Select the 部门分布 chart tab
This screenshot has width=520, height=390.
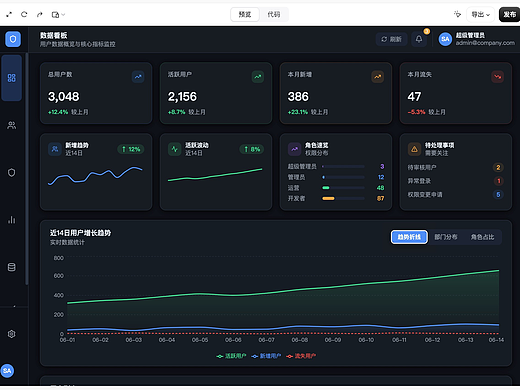[x=446, y=237]
